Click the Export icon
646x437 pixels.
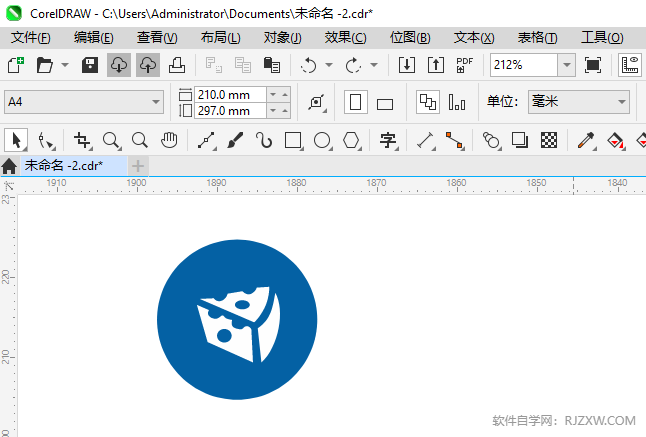coord(436,65)
